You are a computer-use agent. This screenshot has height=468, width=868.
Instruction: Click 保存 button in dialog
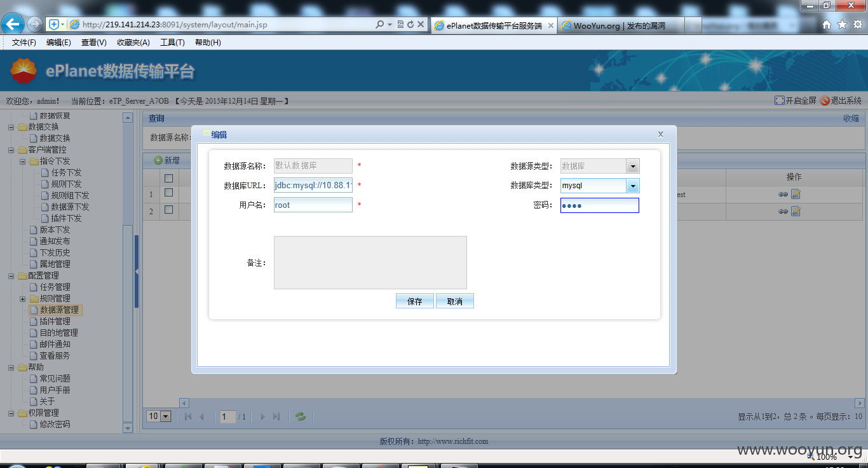pyautogui.click(x=415, y=301)
